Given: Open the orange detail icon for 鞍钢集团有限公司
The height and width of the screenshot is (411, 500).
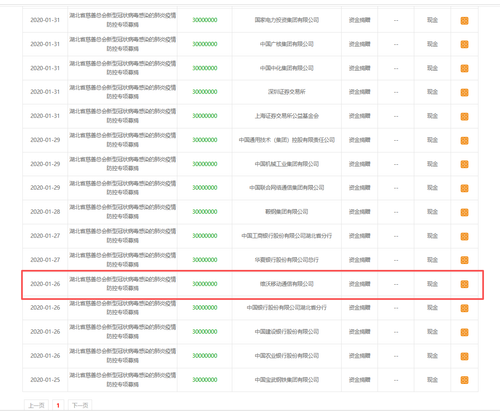Looking at the screenshot, I should tap(464, 212).
